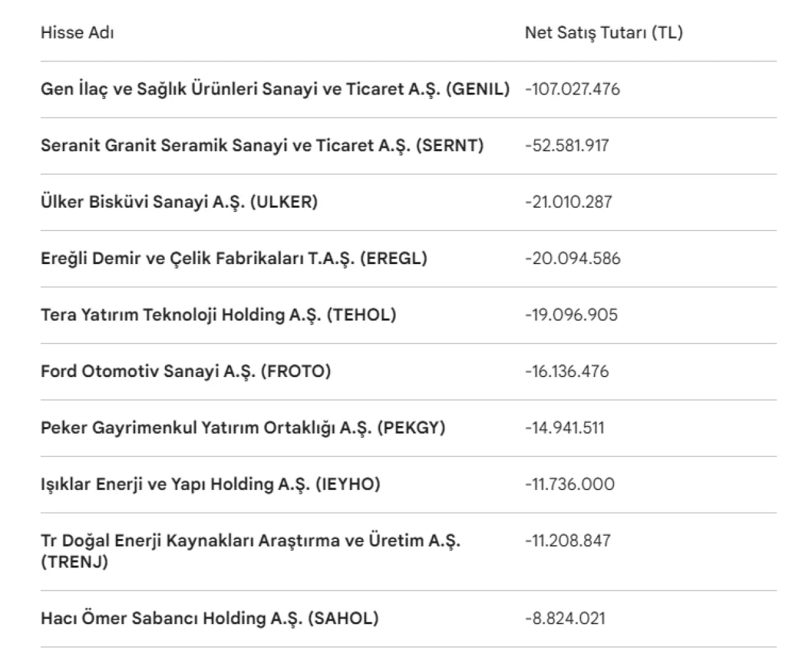The height and width of the screenshot is (671, 812).
Task: Select the -16.136.476 amount for FROTO
Action: (566, 371)
